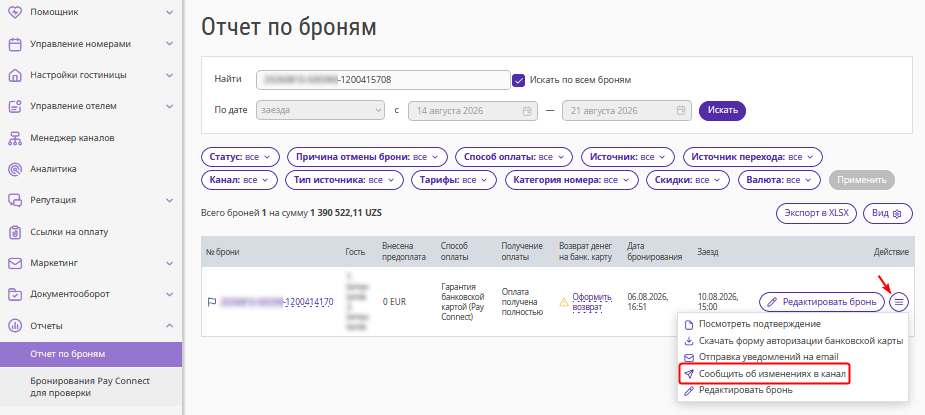Expand the Репутация section chevron

coord(170,200)
